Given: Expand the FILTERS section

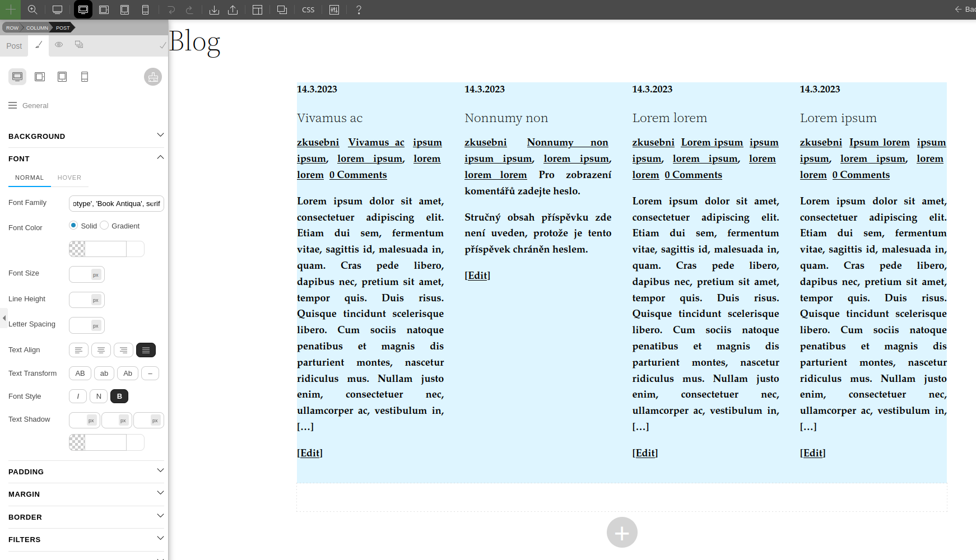Looking at the screenshot, I should pos(86,539).
